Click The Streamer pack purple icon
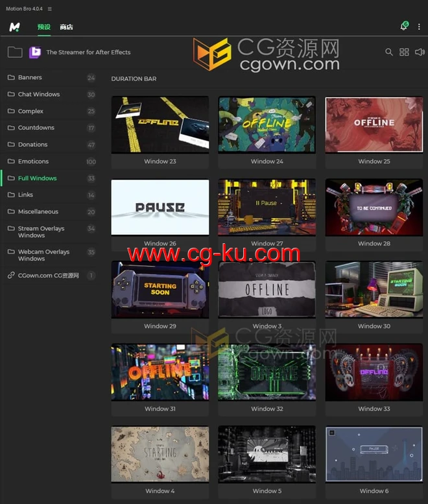 35,52
